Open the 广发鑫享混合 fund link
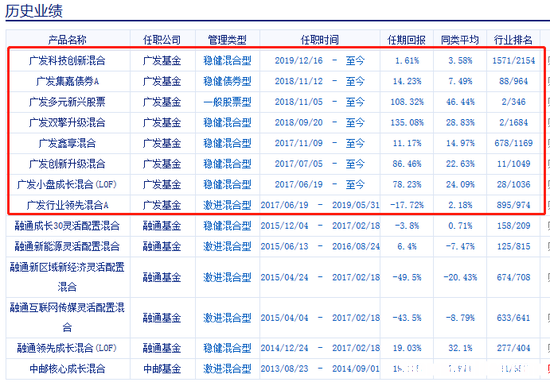Viewport: 550px width, 386px height. click(x=67, y=143)
